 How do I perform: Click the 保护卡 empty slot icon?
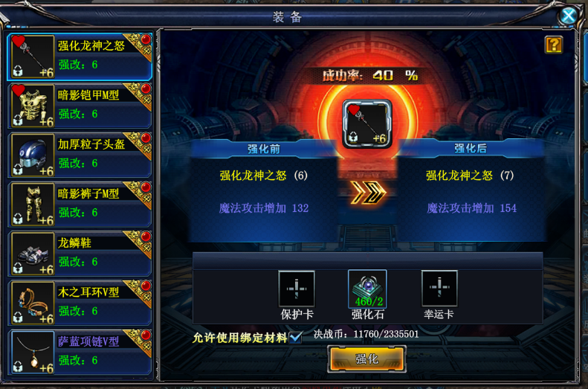tap(297, 289)
